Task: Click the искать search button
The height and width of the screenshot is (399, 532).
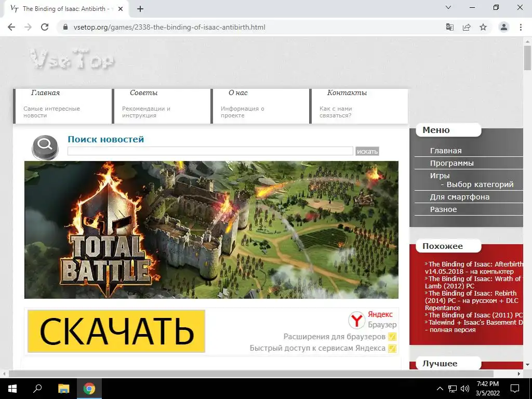Action: [367, 151]
